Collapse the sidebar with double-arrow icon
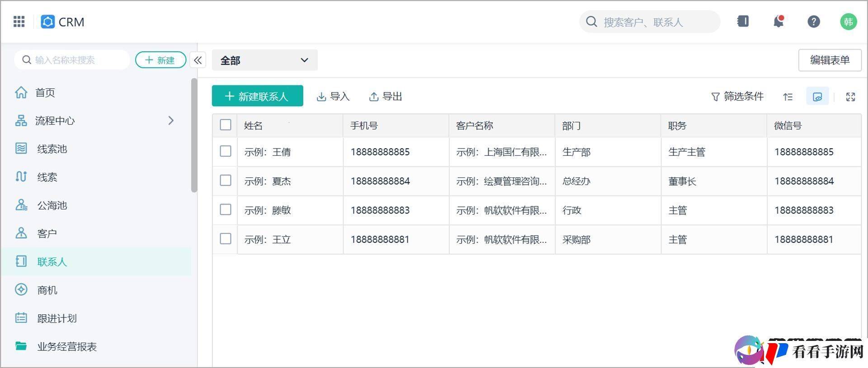The image size is (868, 368). pos(198,60)
